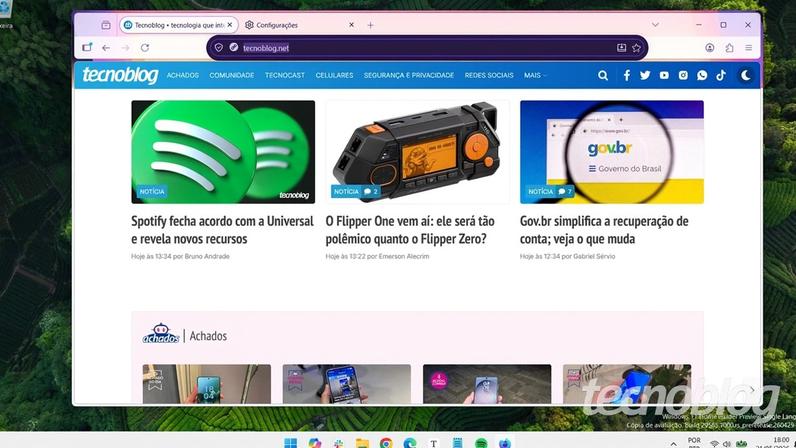This screenshot has width=796, height=448.
Task: Open comments badge on Gov.br article
Action: 565,191
